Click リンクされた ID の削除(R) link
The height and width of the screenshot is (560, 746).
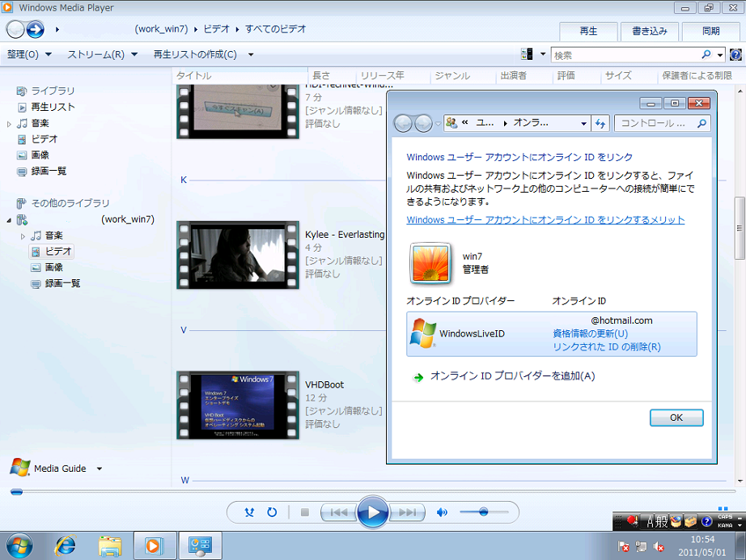click(606, 347)
